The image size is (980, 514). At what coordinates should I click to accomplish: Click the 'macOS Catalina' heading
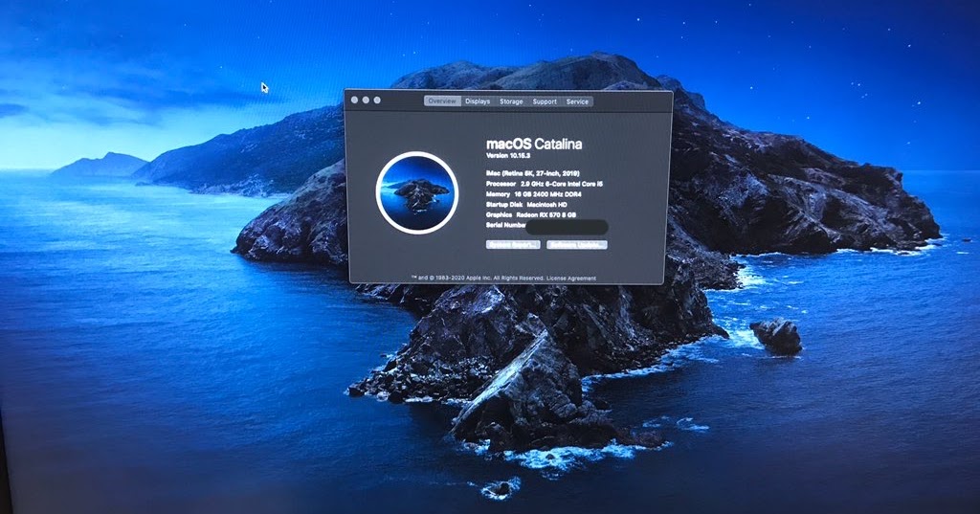tap(534, 144)
